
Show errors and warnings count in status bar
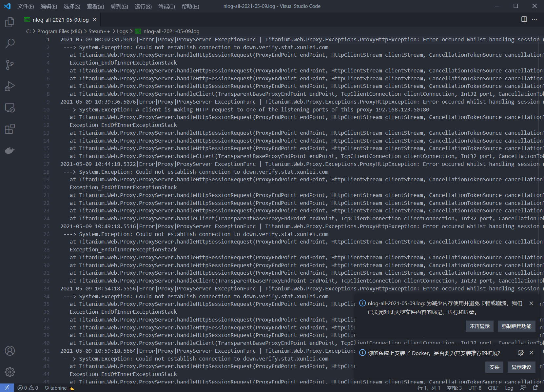(28, 388)
